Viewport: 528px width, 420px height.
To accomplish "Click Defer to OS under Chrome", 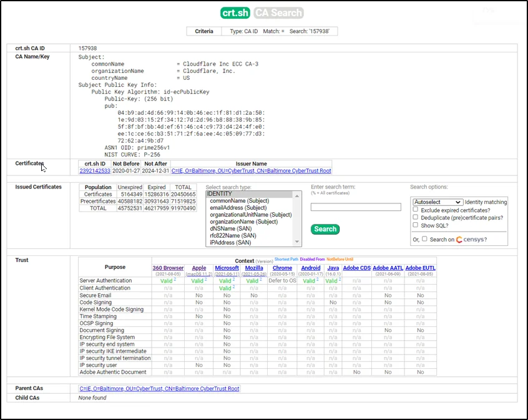I will tap(282, 281).
